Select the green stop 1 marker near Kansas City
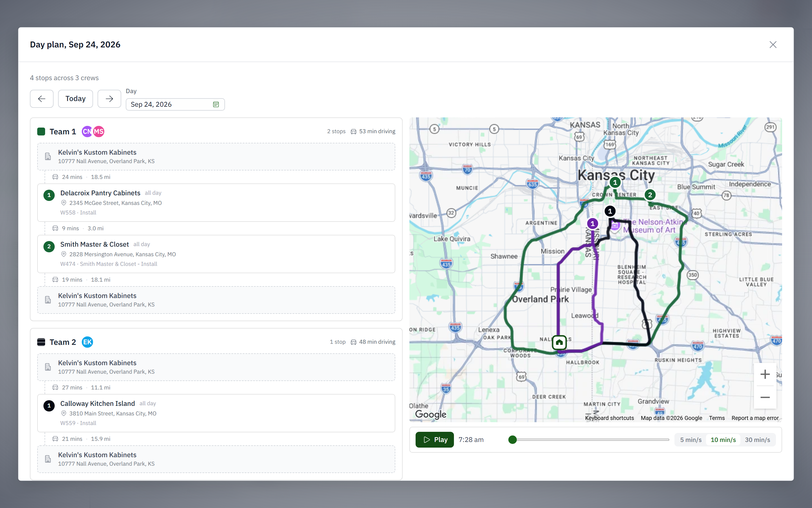This screenshot has width=812, height=508. (x=615, y=182)
